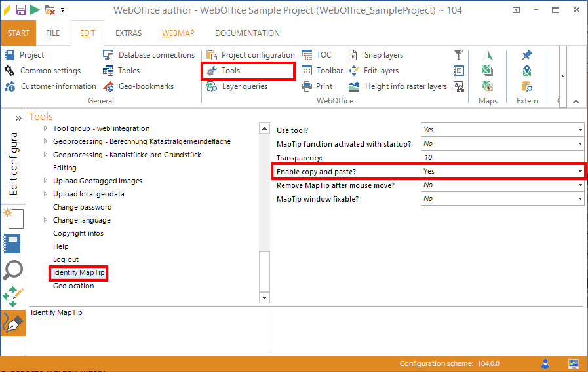Open 'MapTip function activated with startup?' dropdown
588x372 pixels.
(580, 144)
